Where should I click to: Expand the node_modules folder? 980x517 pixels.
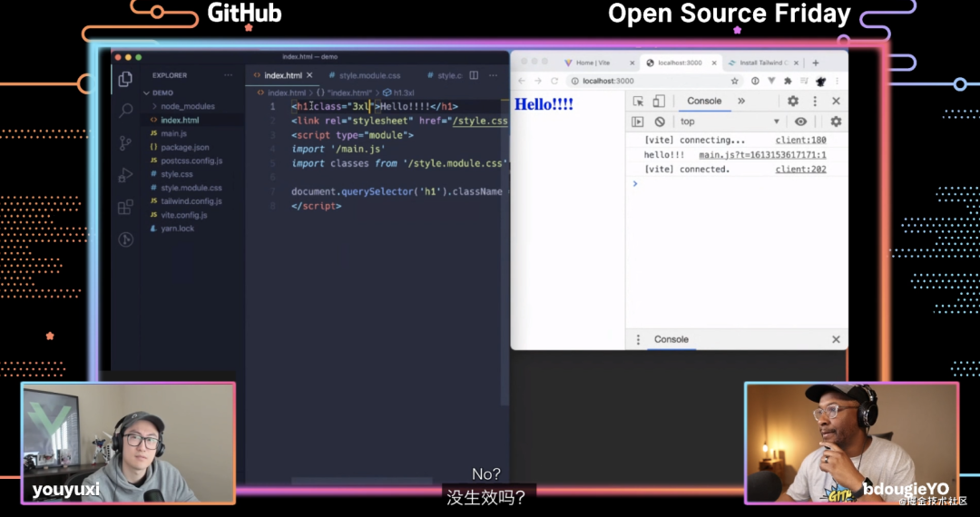click(188, 106)
